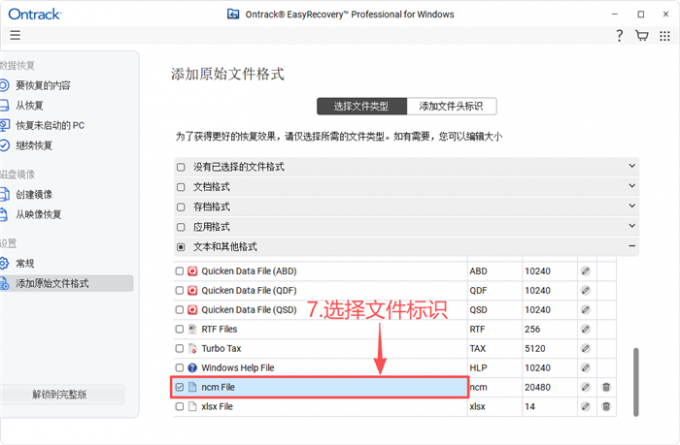Screen dimensions: 680x445
Task: Click the 5120 size for Turbo Tax
Action: click(x=535, y=348)
